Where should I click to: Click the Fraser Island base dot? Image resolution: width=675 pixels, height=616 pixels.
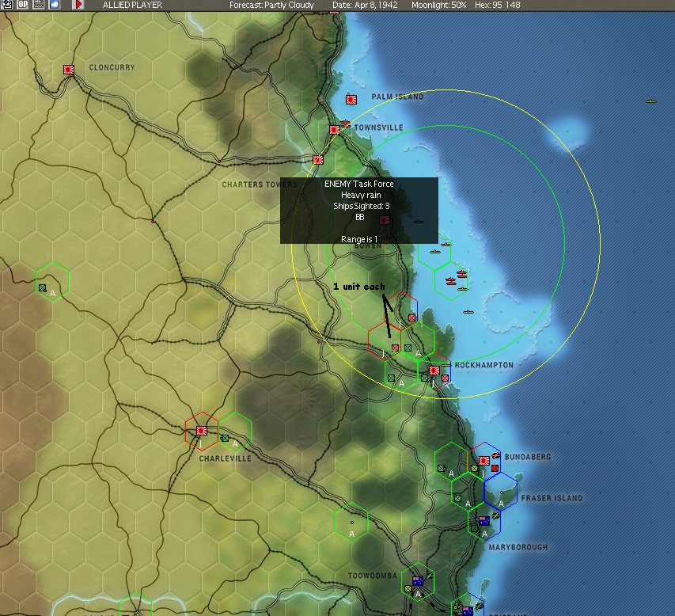[x=502, y=492]
